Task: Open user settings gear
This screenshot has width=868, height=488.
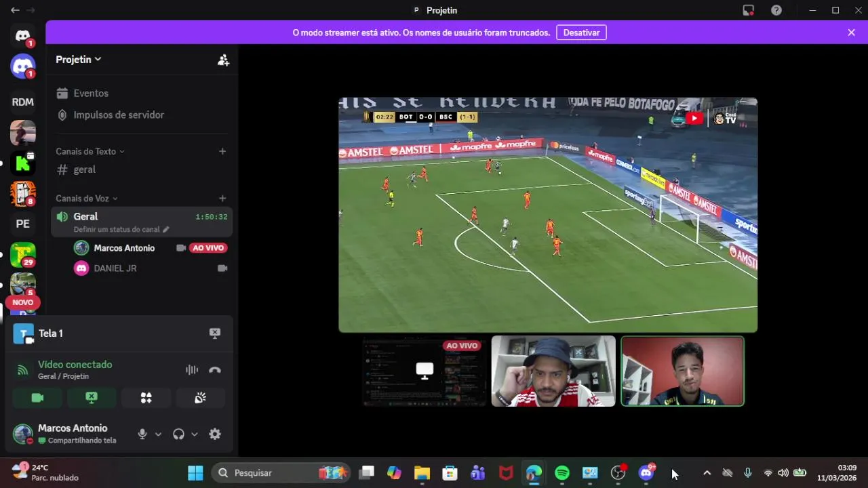Action: click(215, 434)
